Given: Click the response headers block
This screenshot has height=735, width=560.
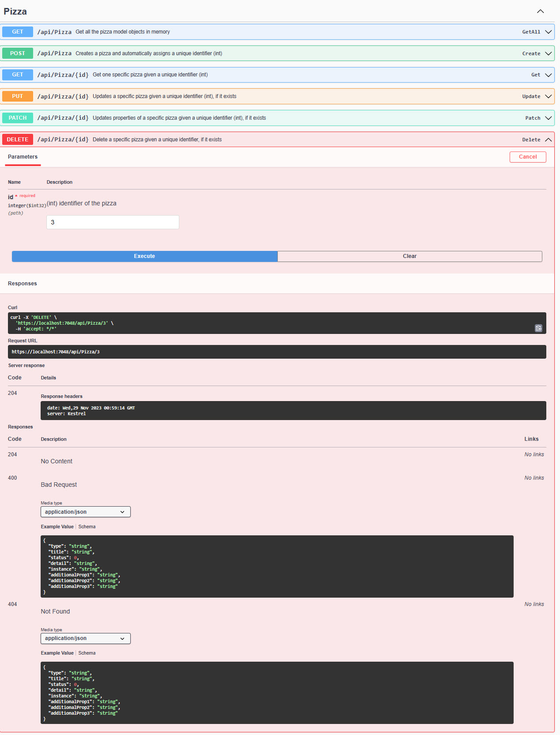Looking at the screenshot, I should click(293, 411).
